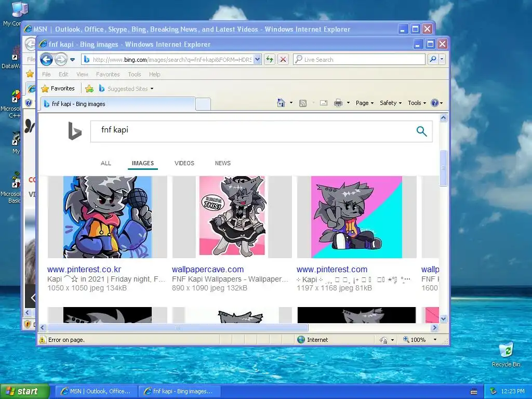The height and width of the screenshot is (399, 532).
Task: Select the IMAGES tab
Action: [x=143, y=163]
